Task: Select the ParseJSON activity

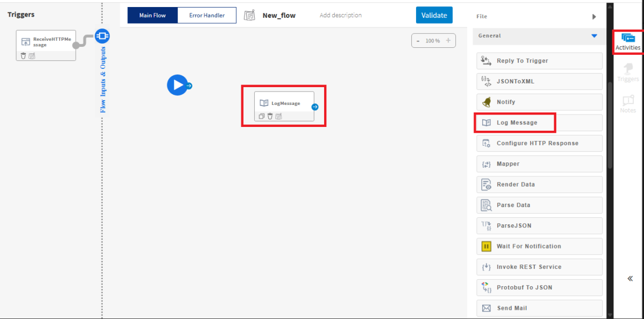Action: (x=540, y=226)
